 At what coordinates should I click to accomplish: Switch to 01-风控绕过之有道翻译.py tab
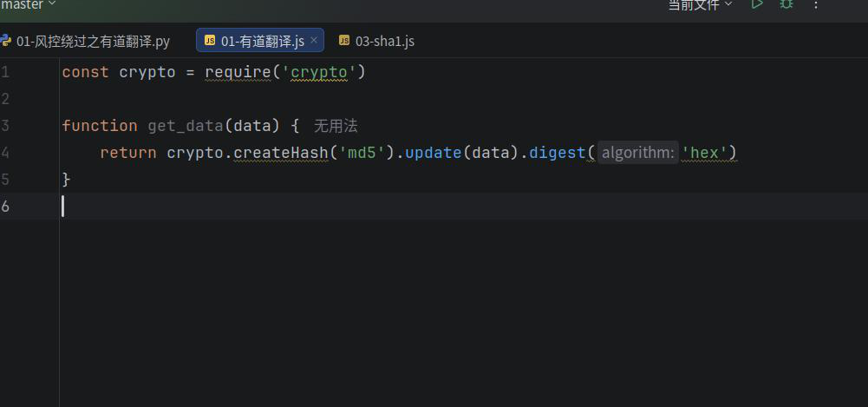pyautogui.click(x=86, y=41)
